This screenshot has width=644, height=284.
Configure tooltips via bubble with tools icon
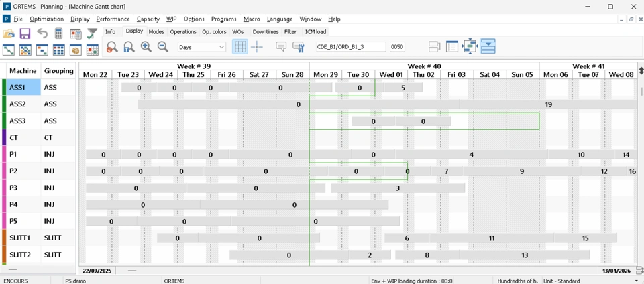(298, 47)
